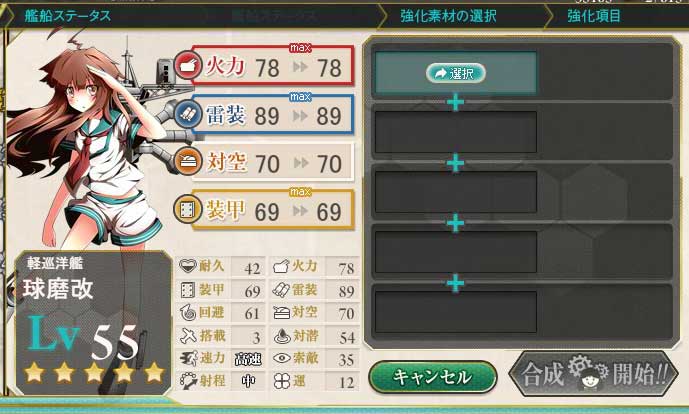Click the 球磨改 ship name plate

[58, 289]
